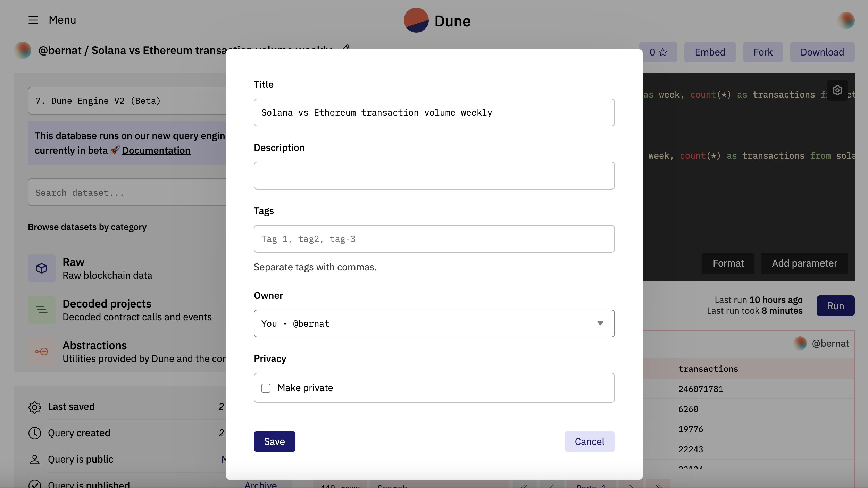Cancel the settings dialog
Image resolution: width=868 pixels, height=488 pixels.
click(x=589, y=441)
